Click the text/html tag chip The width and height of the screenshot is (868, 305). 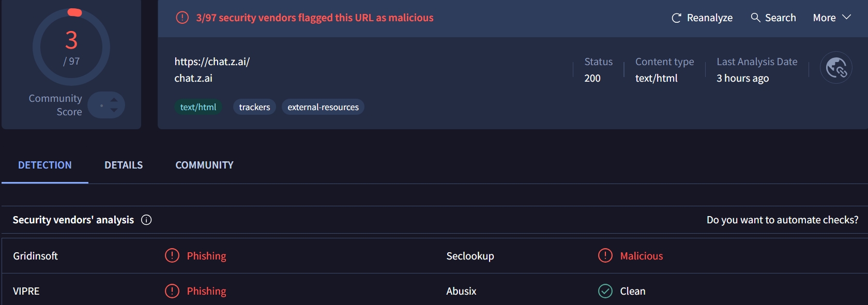pyautogui.click(x=198, y=107)
